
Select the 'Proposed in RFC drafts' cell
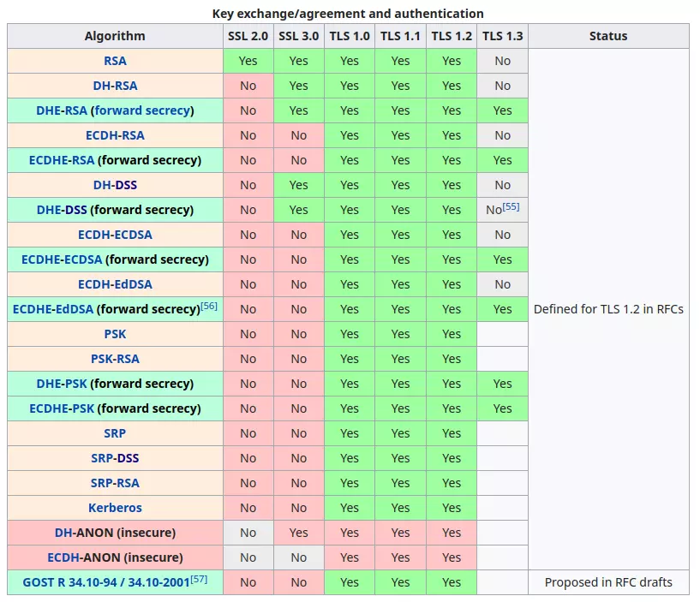(608, 582)
